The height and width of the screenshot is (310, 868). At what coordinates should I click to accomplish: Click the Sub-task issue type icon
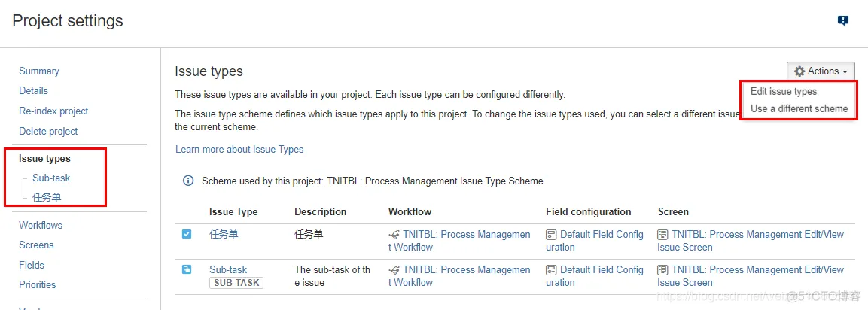click(187, 269)
